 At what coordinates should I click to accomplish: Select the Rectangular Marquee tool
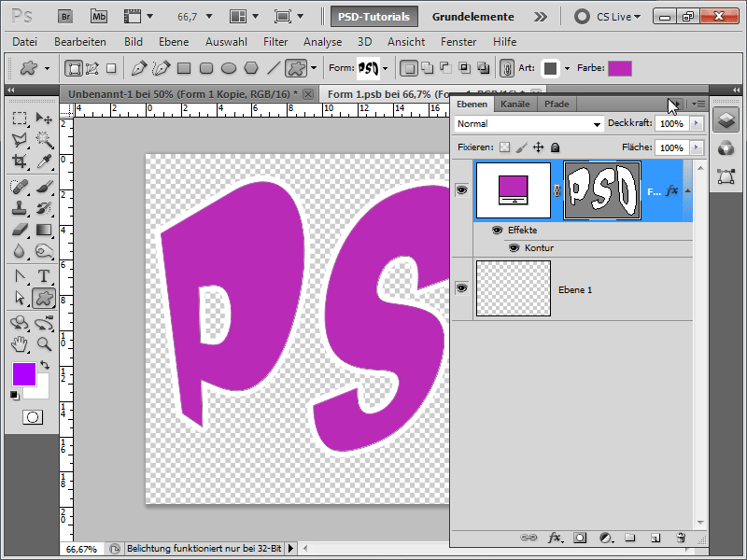click(x=19, y=118)
